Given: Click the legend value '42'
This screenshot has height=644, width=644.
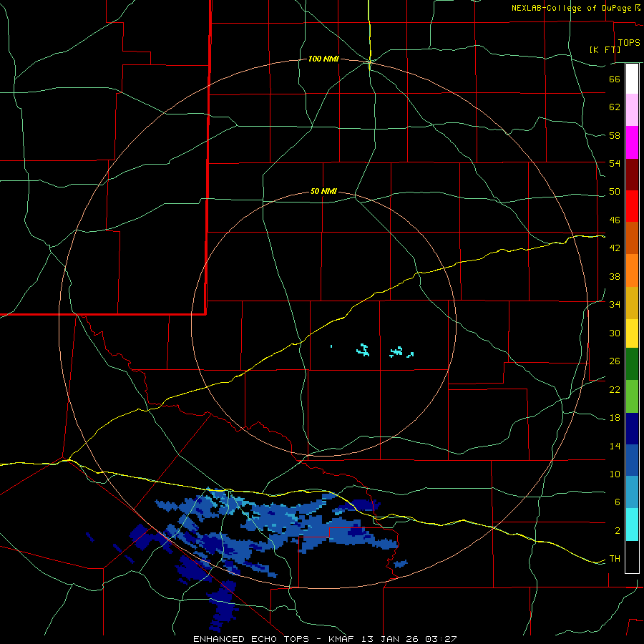Looking at the screenshot, I should click(x=615, y=248).
